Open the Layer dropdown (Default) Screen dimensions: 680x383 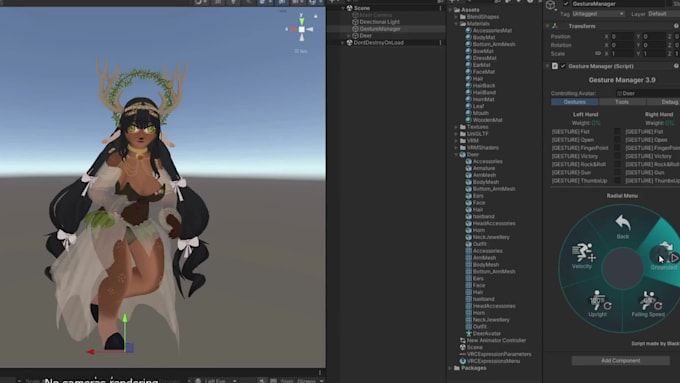[x=664, y=14]
